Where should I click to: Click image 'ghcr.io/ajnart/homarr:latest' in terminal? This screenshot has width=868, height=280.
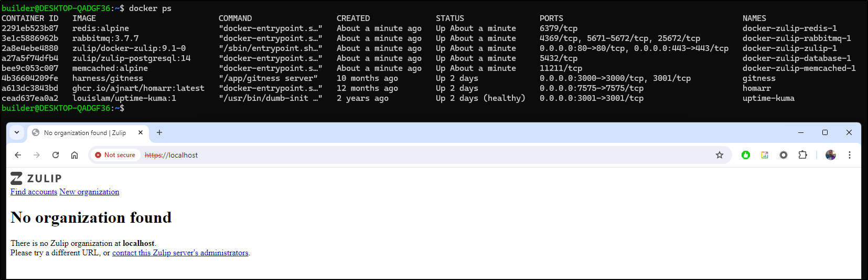click(x=138, y=88)
